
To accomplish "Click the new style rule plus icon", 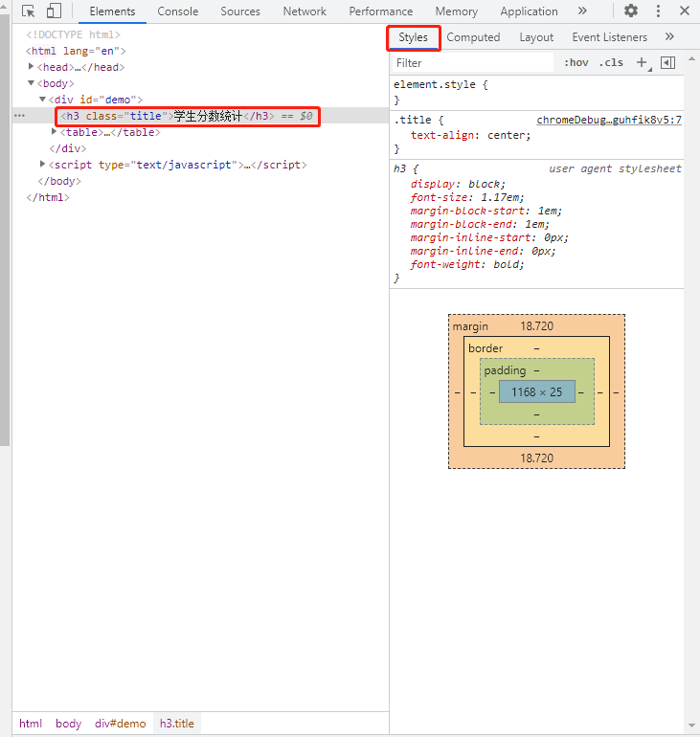I will 643,62.
